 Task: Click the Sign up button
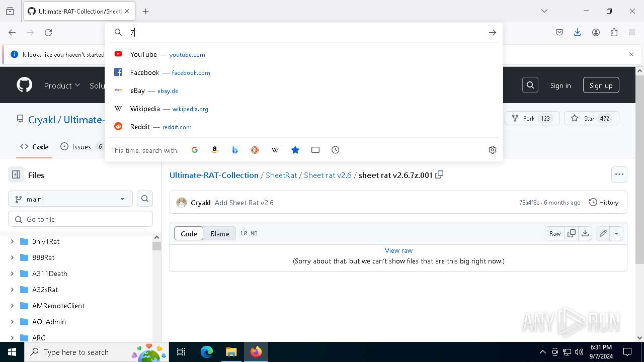[601, 85]
